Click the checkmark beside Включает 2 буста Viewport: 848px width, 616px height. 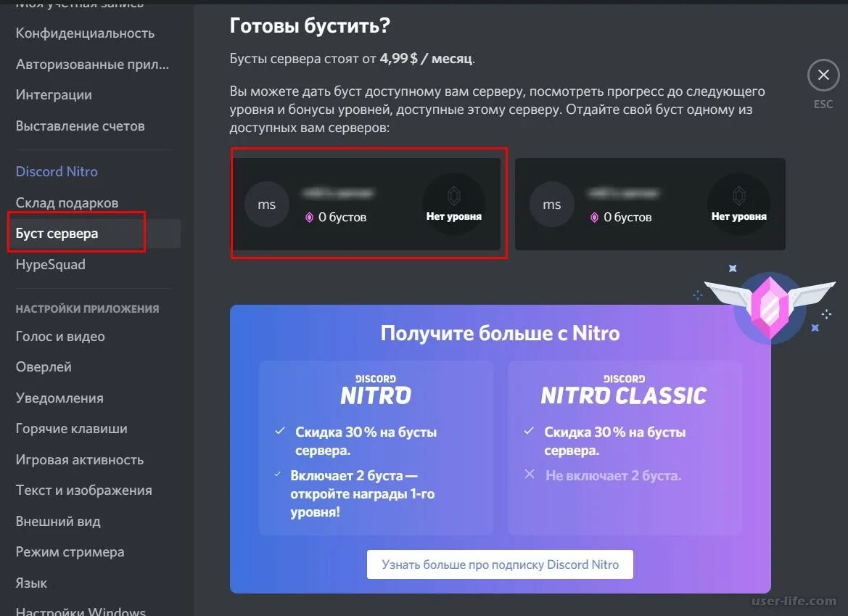277,475
